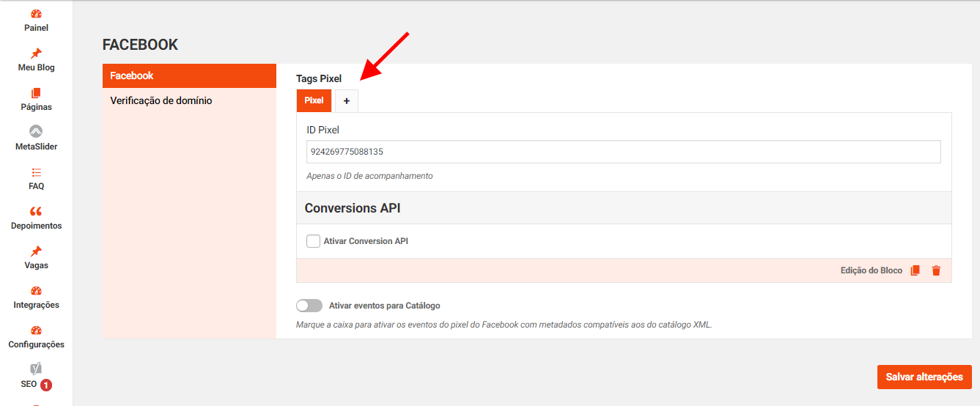Select the Pixel tab
980x406 pixels.
pyautogui.click(x=314, y=100)
